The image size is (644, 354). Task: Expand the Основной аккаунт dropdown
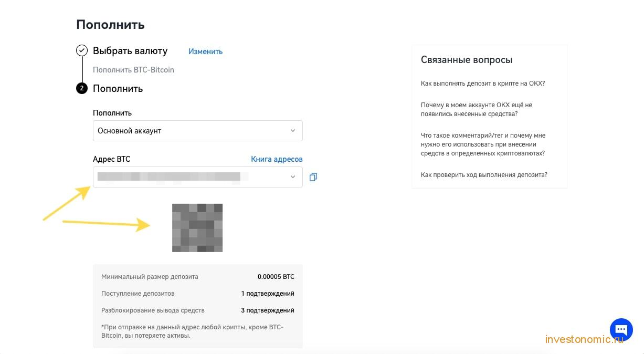click(x=198, y=131)
